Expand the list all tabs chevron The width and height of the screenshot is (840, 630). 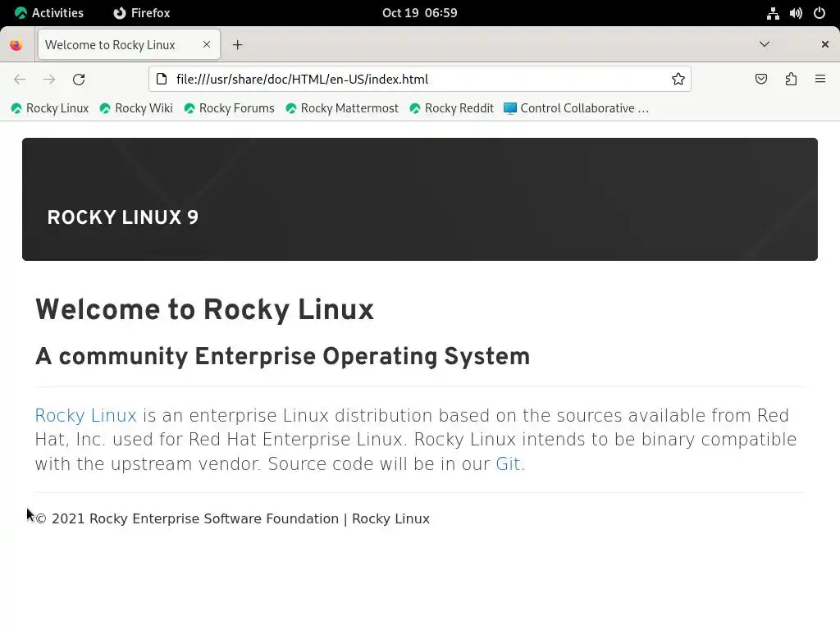tap(765, 44)
